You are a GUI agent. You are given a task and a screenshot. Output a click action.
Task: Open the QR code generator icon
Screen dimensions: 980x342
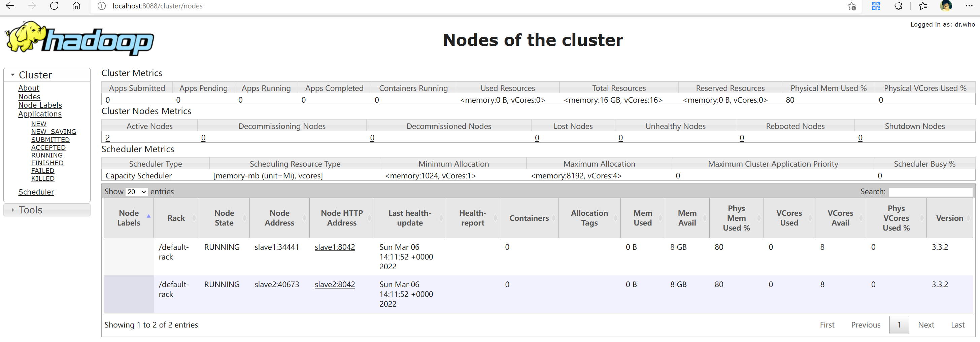click(x=876, y=6)
